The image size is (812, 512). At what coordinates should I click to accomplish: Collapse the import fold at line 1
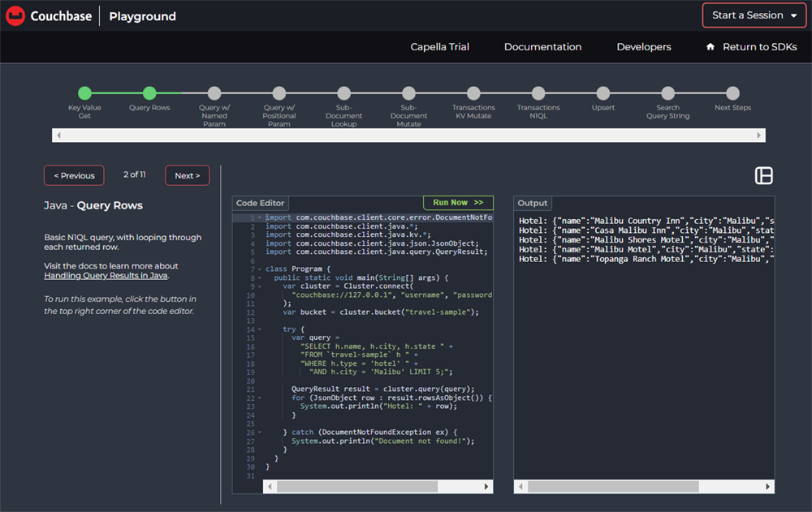(260, 218)
